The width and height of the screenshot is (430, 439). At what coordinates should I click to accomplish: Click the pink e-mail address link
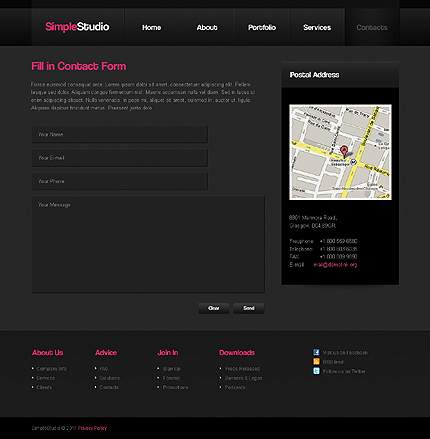[x=335, y=265]
